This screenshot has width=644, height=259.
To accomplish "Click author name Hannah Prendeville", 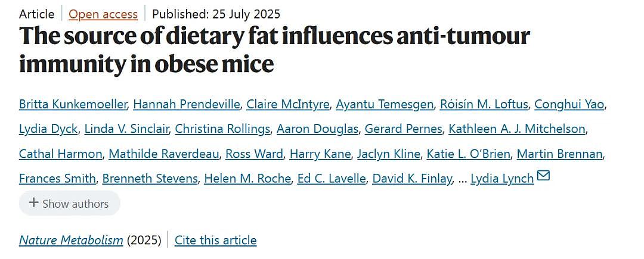I will 187,104.
